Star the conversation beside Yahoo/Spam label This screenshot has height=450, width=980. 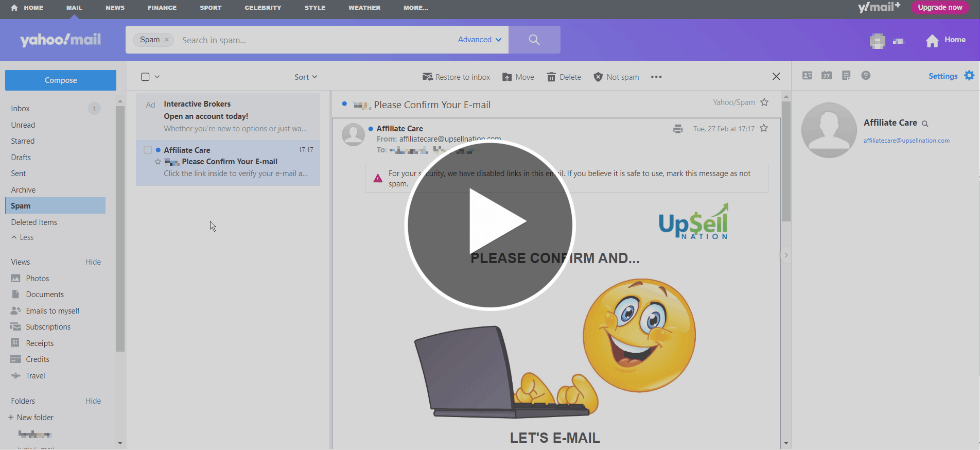764,102
